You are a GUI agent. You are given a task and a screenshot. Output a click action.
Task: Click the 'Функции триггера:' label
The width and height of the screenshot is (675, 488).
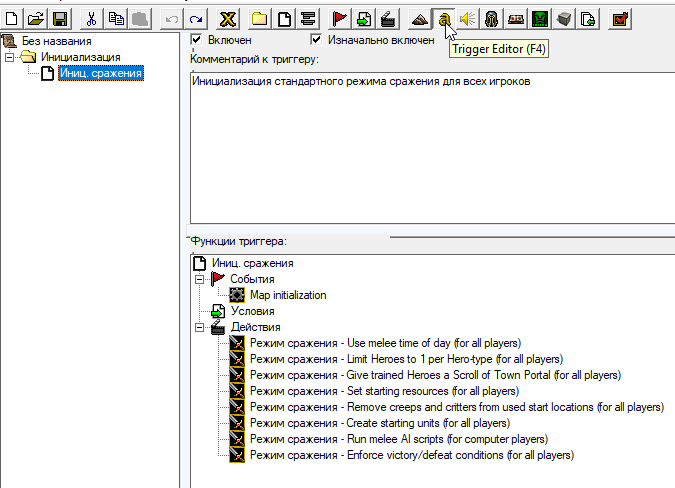(238, 241)
